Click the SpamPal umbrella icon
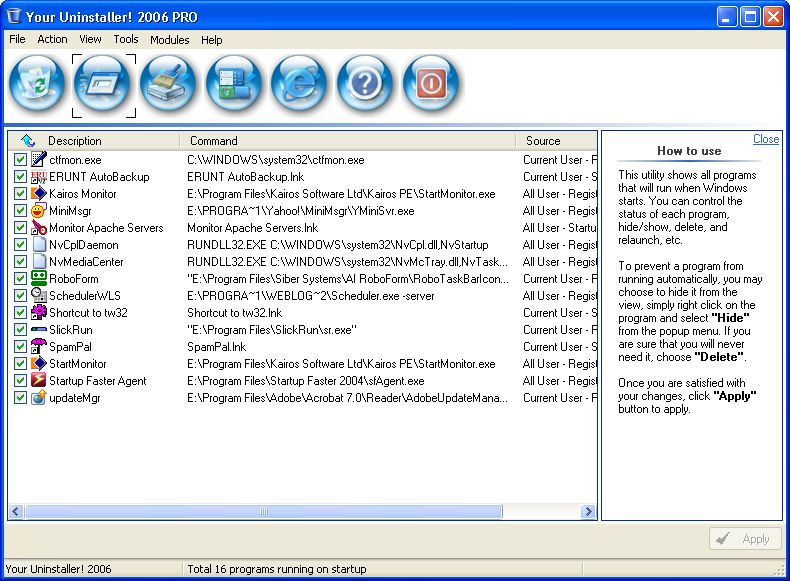790x581 pixels. click(39, 347)
